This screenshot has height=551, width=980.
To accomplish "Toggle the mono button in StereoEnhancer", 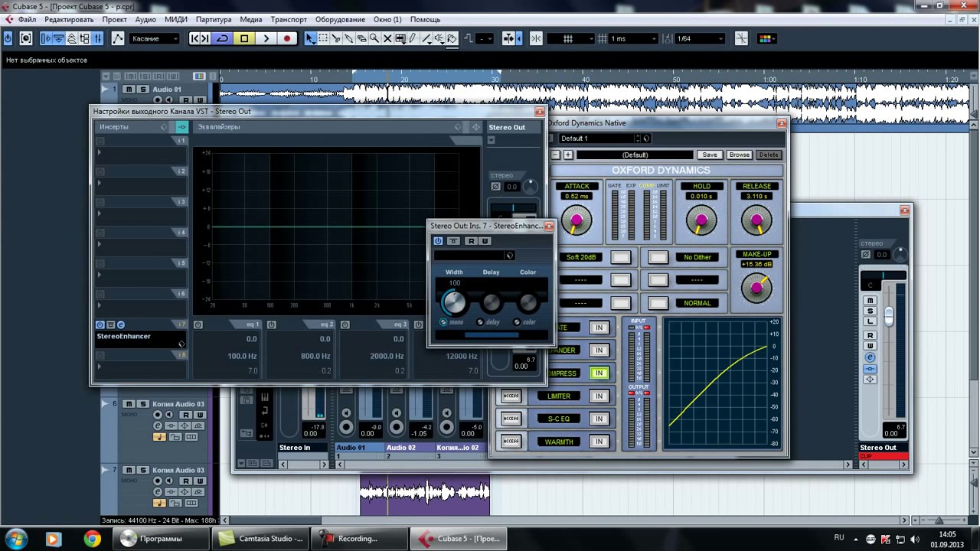I will (443, 322).
